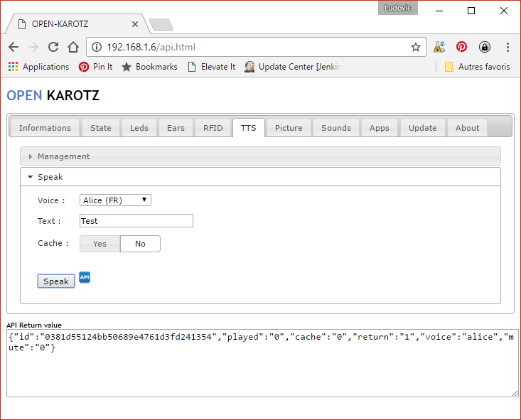
Task: Switch to the Informations tab
Action: pyautogui.click(x=45, y=128)
